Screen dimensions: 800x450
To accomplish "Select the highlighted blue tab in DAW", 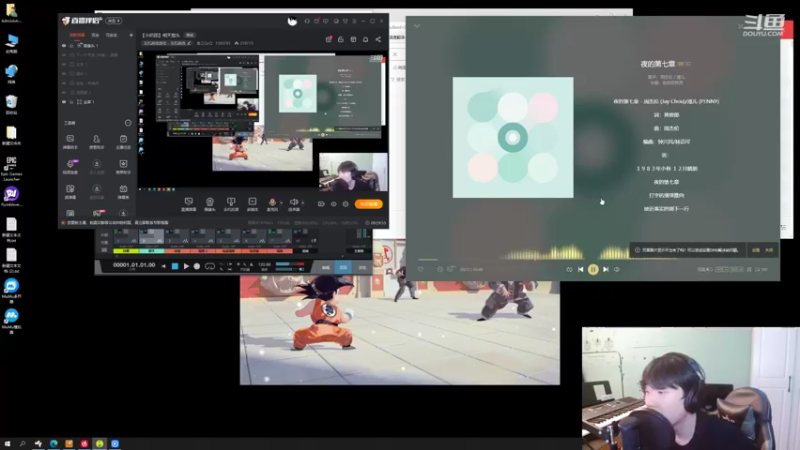I will (x=343, y=267).
